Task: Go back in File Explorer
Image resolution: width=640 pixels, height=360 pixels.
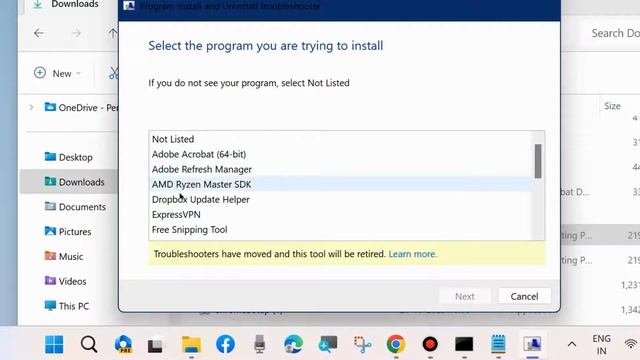Action: pyautogui.click(x=39, y=33)
